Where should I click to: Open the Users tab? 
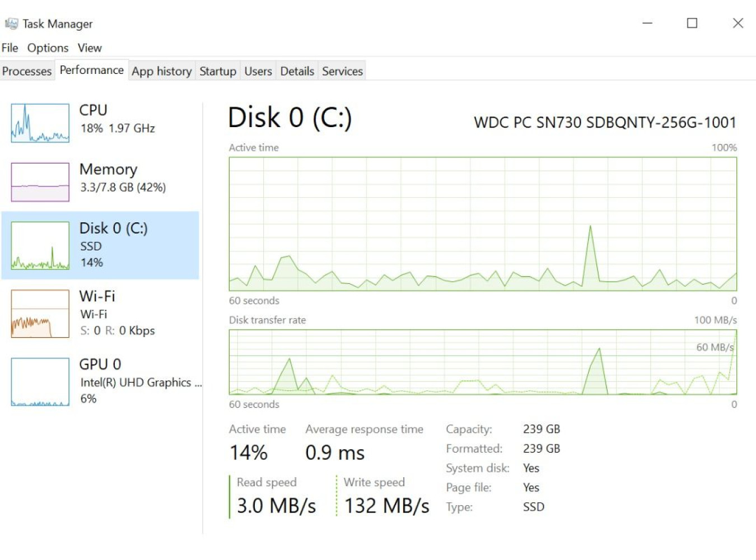(x=258, y=71)
